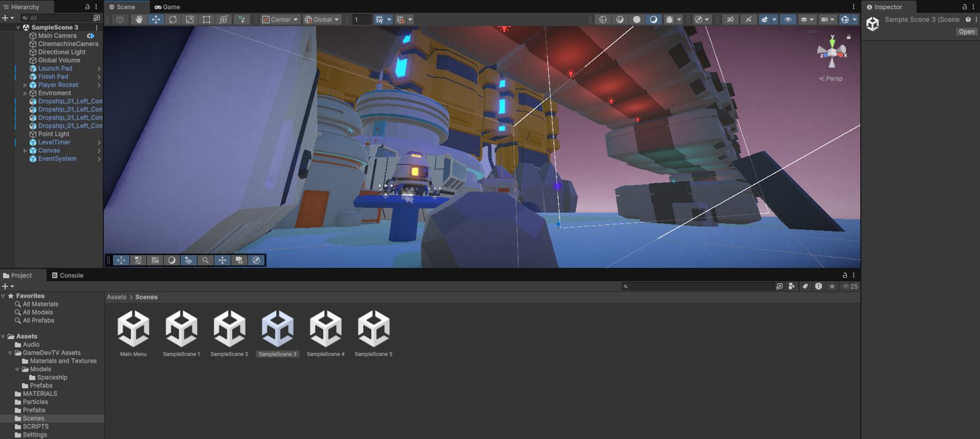This screenshot has width=980, height=439.
Task: Switch to the Console tab
Action: [x=67, y=275]
